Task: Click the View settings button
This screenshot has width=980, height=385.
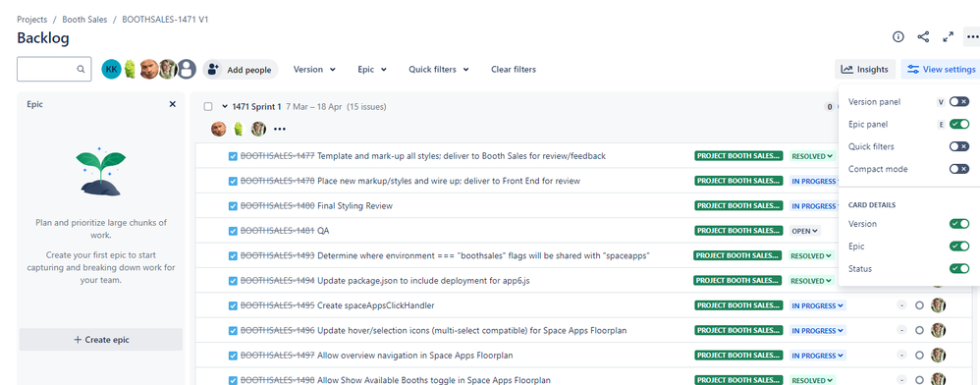Action: [x=942, y=70]
